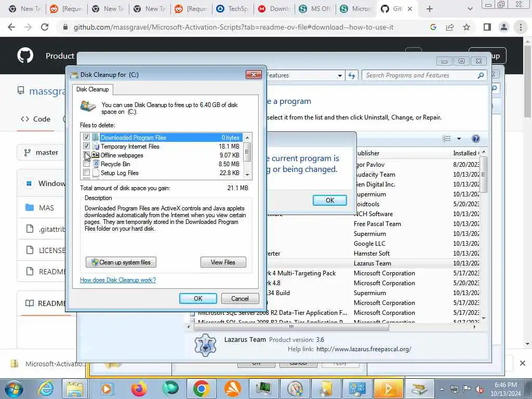Select the Disk Cleanup tab
This screenshot has height=399, width=532.
pyautogui.click(x=92, y=89)
